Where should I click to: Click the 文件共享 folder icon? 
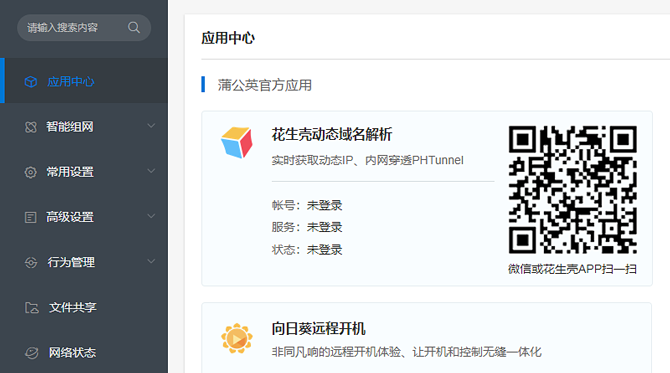tap(32, 308)
